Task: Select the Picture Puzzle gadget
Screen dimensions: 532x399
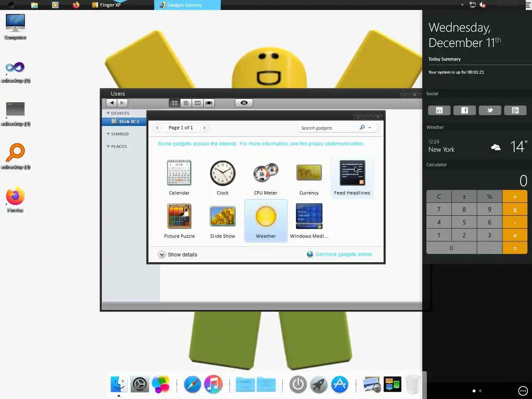Action: 179,221
